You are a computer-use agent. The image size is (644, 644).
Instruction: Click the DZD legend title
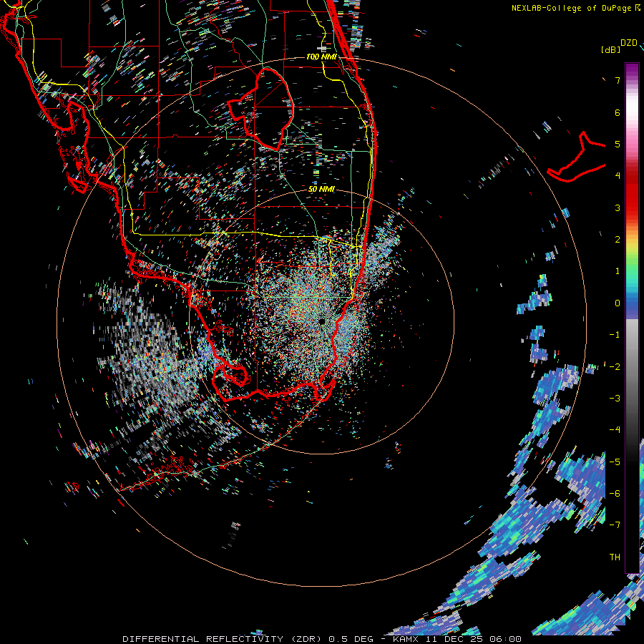(629, 43)
